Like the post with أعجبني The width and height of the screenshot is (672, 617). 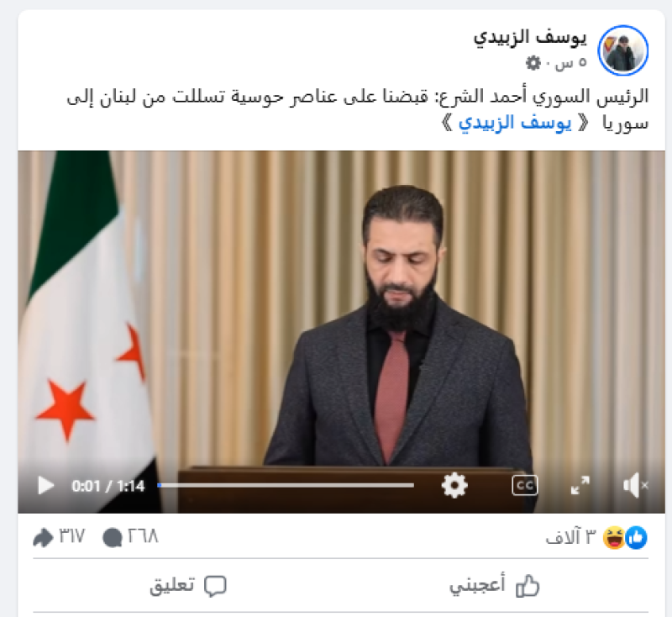coord(494,585)
